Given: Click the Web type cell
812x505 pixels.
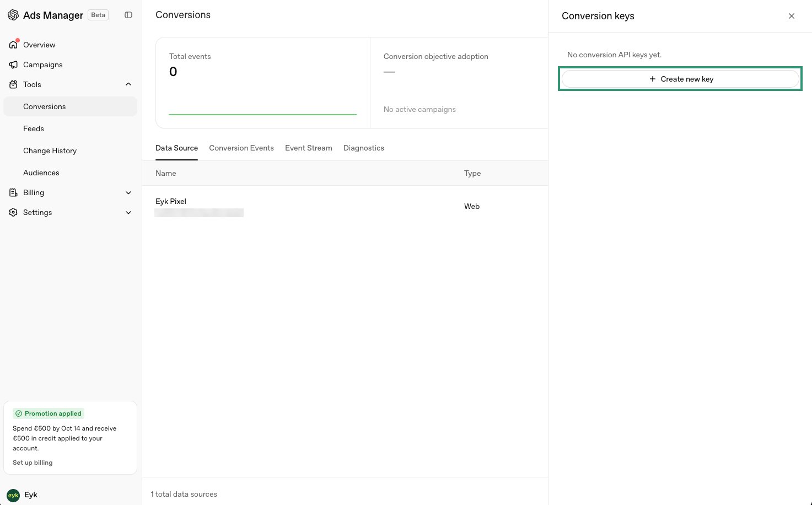Looking at the screenshot, I should (x=472, y=206).
